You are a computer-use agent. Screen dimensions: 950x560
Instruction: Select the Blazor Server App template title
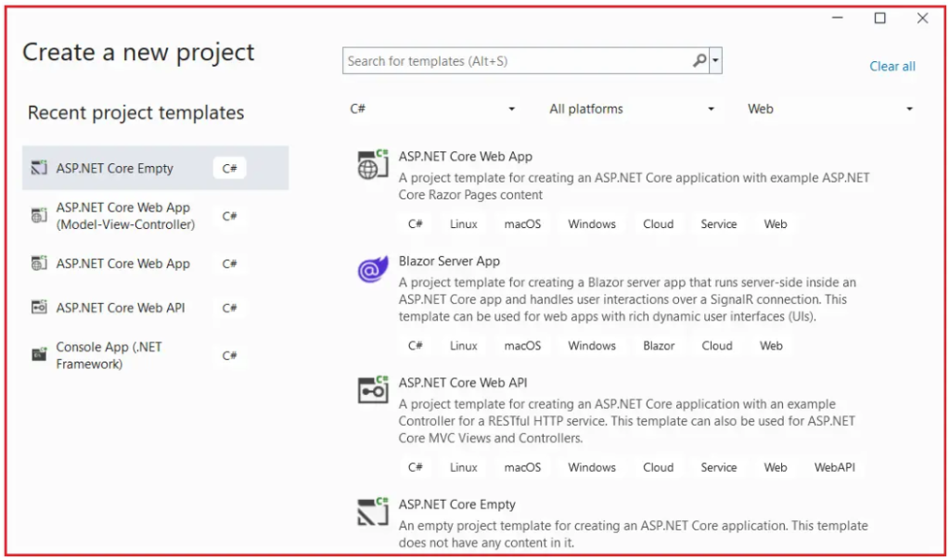(x=449, y=261)
